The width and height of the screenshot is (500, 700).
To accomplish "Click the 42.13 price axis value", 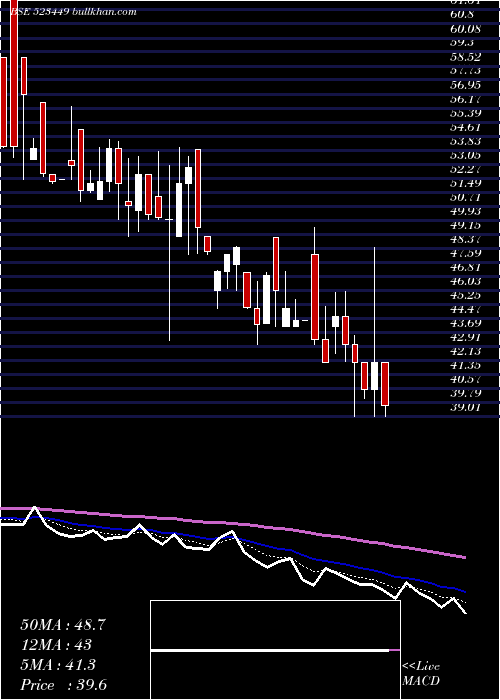I will coord(465,351).
